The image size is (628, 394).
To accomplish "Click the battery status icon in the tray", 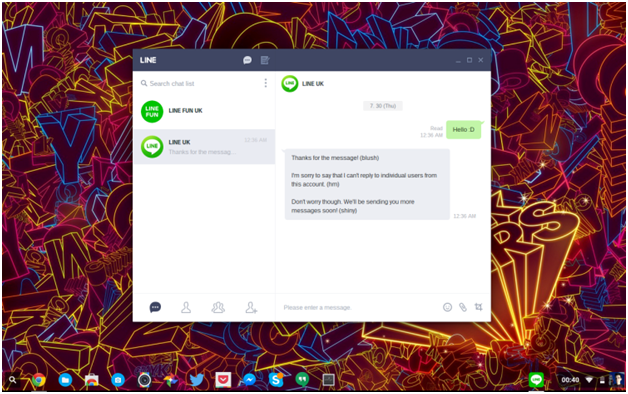I will (602, 380).
